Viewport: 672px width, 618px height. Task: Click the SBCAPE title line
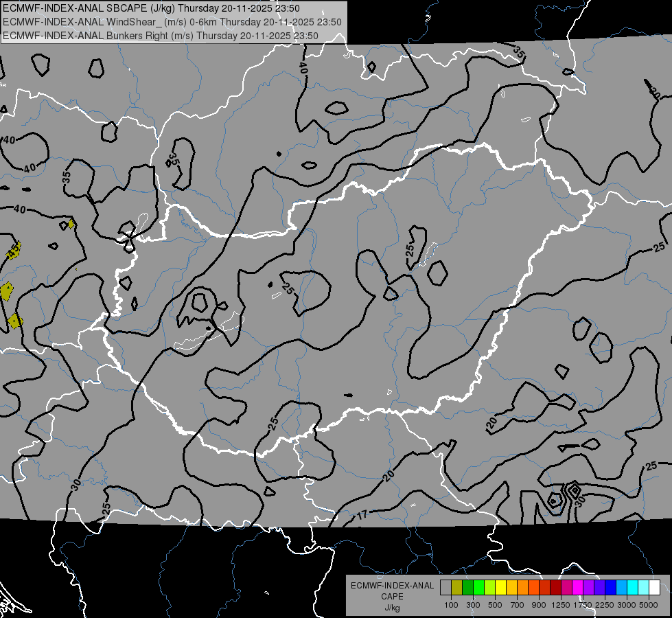pyautogui.click(x=151, y=8)
